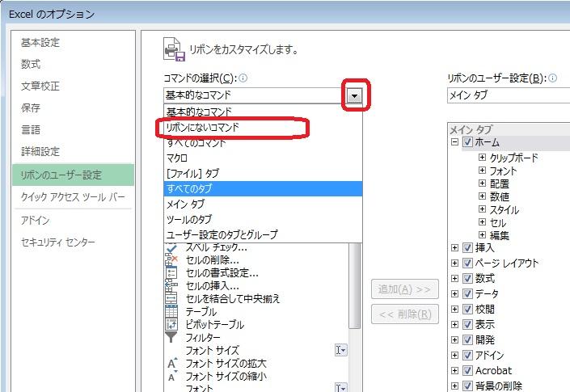Expand the 数値 group
The image size is (570, 392).
[482, 196]
